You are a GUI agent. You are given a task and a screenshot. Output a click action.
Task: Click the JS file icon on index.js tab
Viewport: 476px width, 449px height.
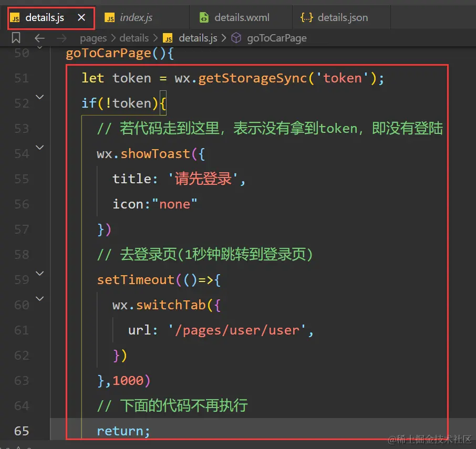coord(110,18)
